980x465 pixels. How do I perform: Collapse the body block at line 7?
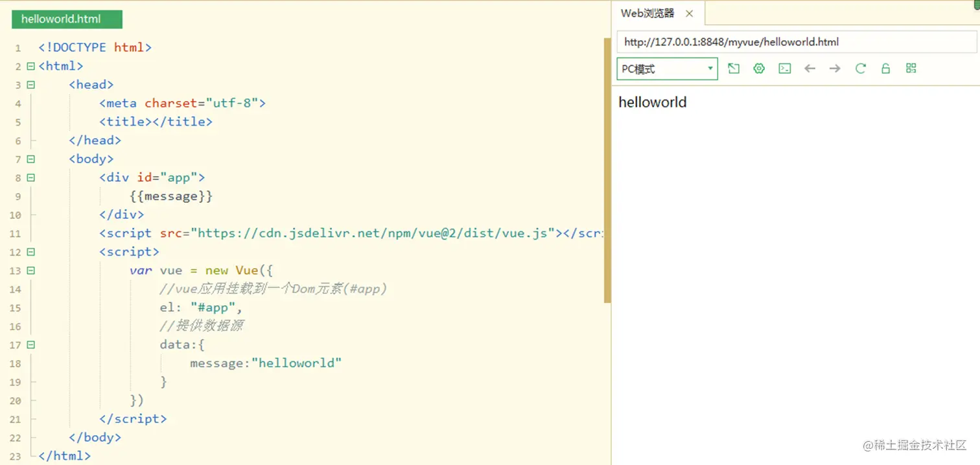(30, 159)
